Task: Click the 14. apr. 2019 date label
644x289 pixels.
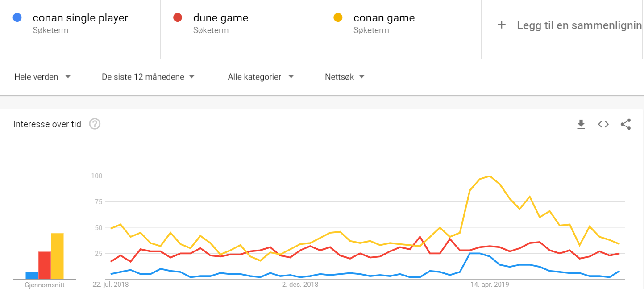Action: [490, 284]
